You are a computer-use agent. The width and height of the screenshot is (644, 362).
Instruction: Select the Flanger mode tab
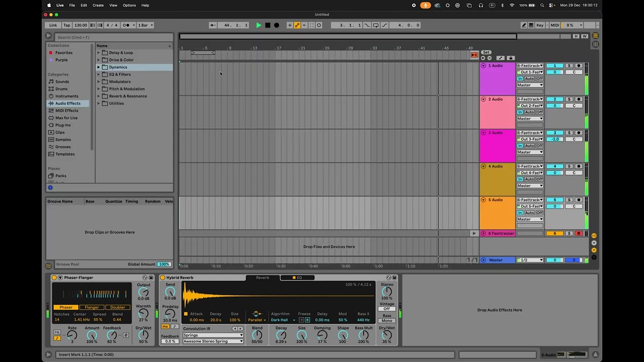click(x=92, y=307)
